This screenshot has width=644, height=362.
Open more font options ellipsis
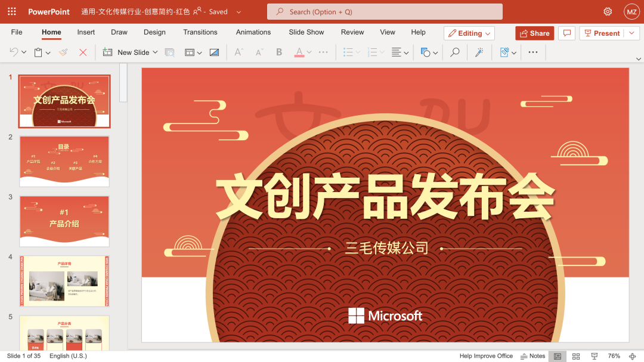tap(323, 52)
